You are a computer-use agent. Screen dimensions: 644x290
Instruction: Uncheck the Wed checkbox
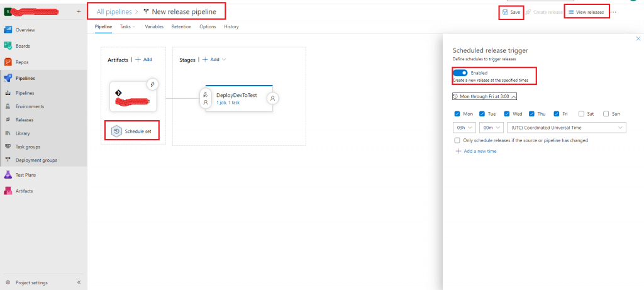pyautogui.click(x=507, y=114)
